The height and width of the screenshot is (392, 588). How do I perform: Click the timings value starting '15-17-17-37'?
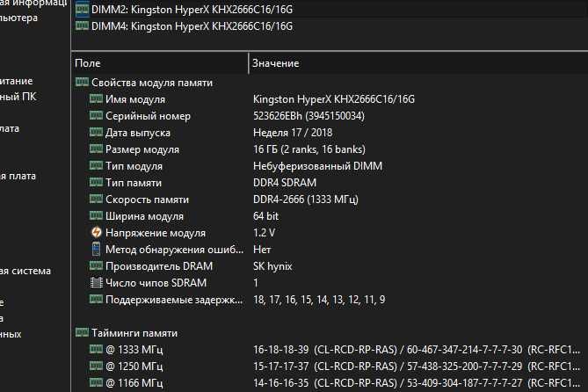click(x=417, y=367)
